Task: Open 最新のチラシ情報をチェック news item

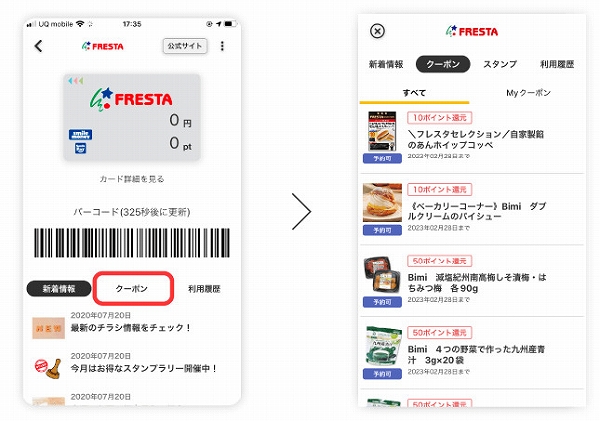Action: [130, 328]
